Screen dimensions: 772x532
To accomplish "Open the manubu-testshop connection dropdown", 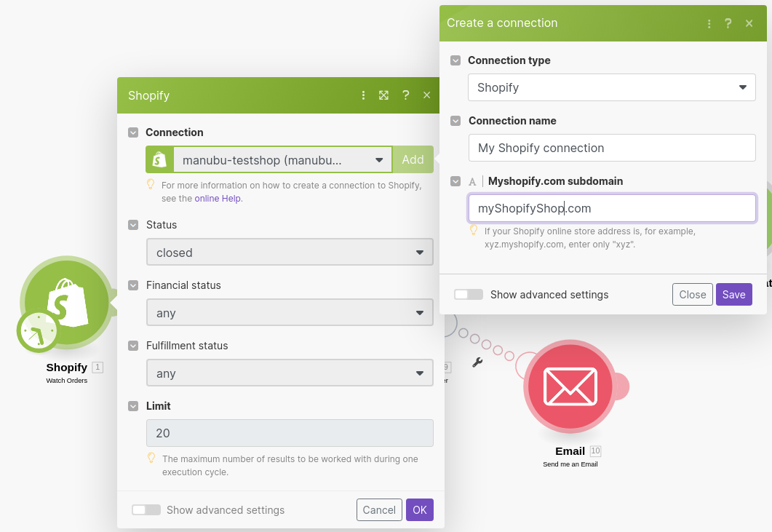I will click(x=282, y=160).
